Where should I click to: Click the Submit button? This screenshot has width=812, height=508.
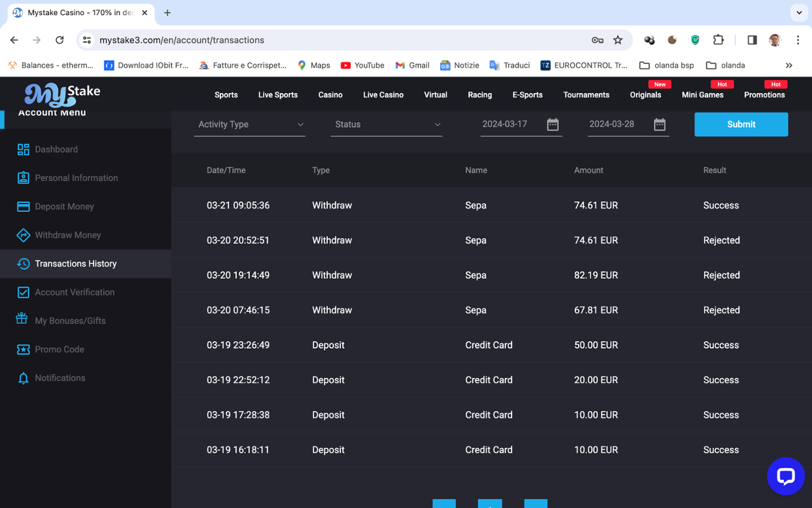[x=741, y=125]
